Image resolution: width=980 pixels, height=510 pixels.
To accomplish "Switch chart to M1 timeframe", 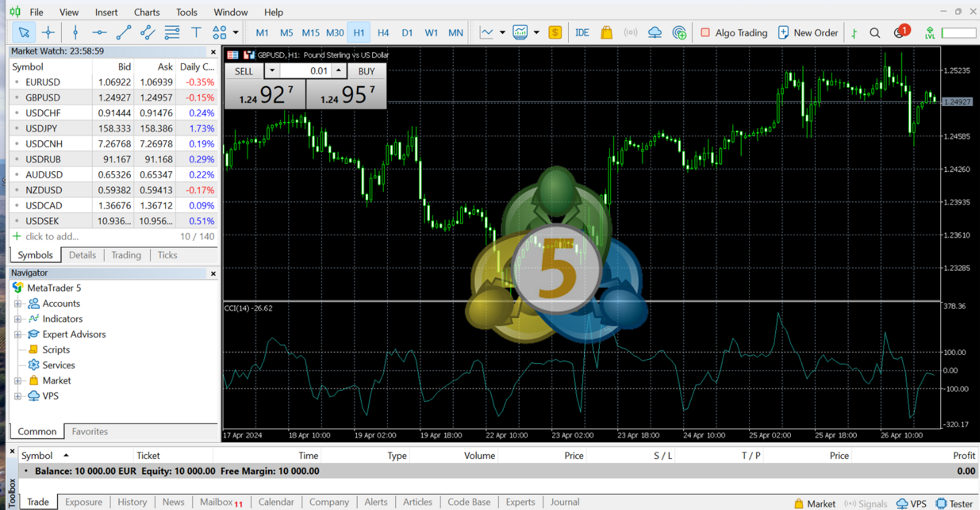I will (x=262, y=32).
